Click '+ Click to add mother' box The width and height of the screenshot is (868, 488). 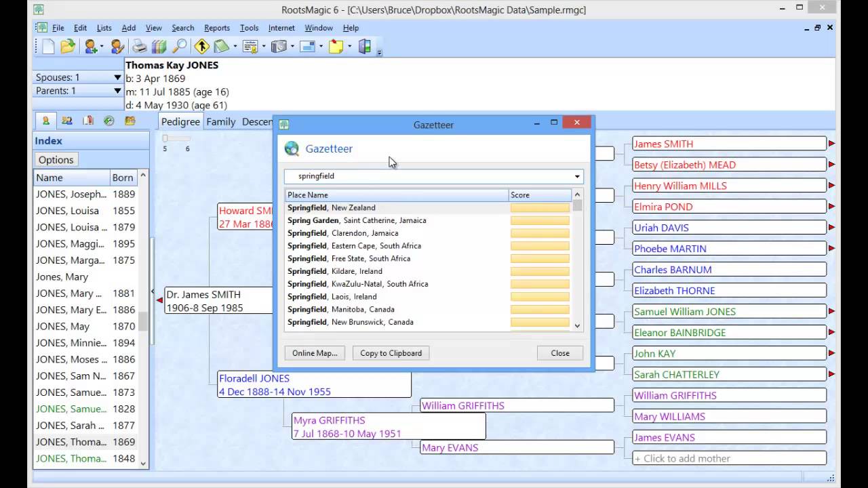[729, 458]
